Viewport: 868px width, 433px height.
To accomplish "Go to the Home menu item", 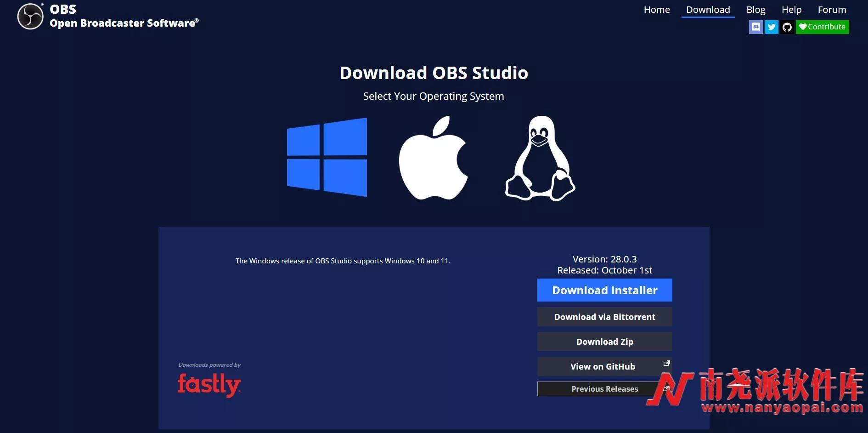I will pos(657,10).
